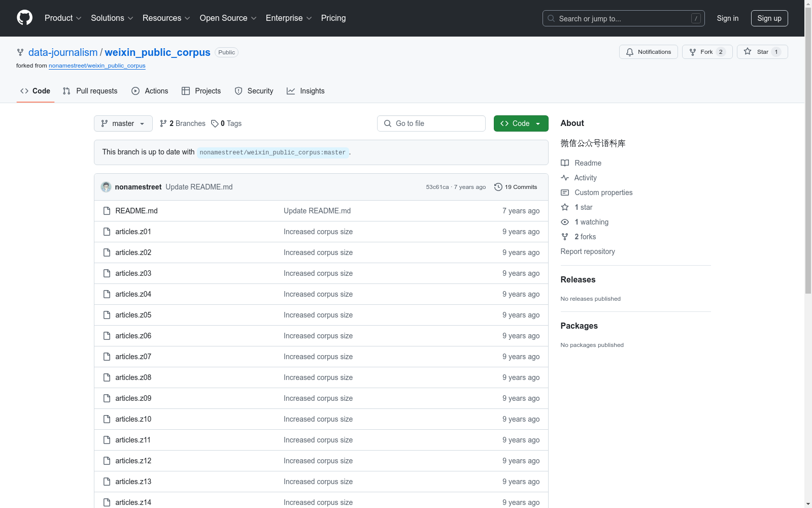Click the file icon beside articles.z11
This screenshot has width=812, height=508.
click(107, 440)
